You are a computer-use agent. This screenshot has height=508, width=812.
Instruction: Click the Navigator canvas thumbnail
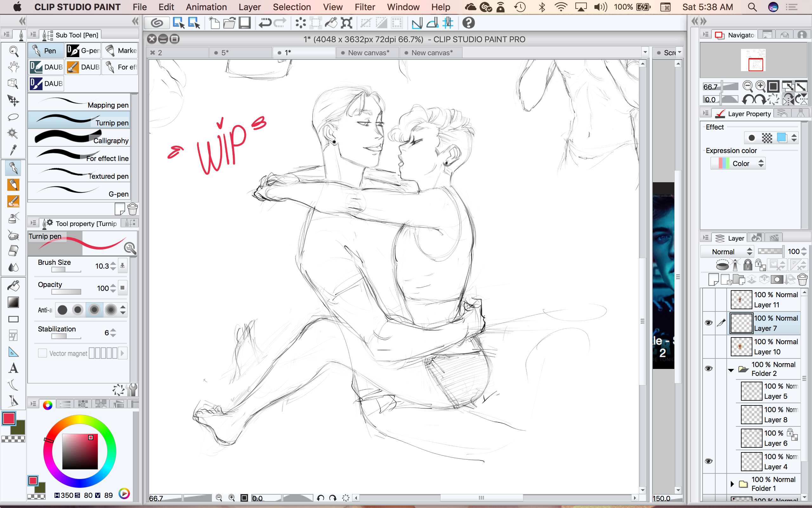(x=753, y=60)
